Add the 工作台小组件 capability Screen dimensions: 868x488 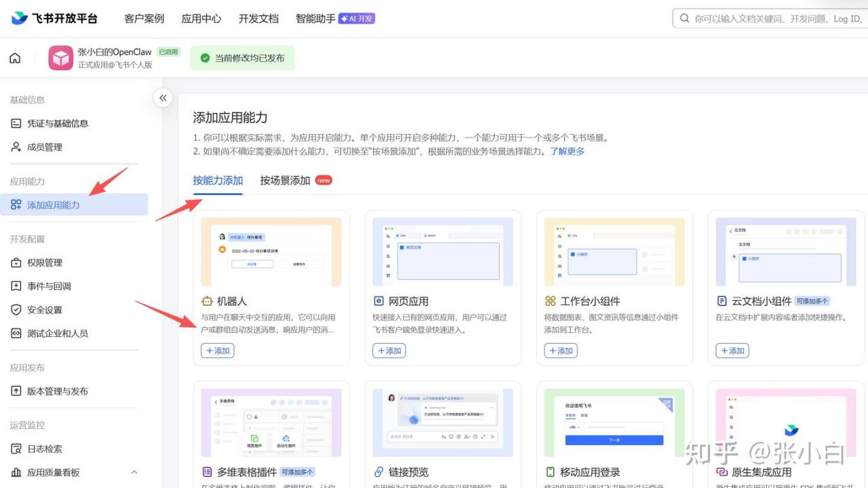point(561,350)
